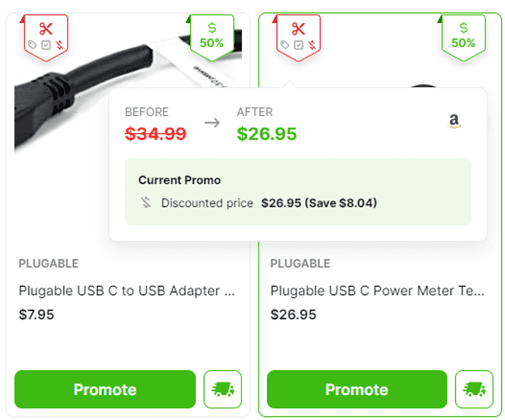This screenshot has height=420, width=505.
Task: Click the PLUGABLE brand label on left card
Action: [49, 263]
